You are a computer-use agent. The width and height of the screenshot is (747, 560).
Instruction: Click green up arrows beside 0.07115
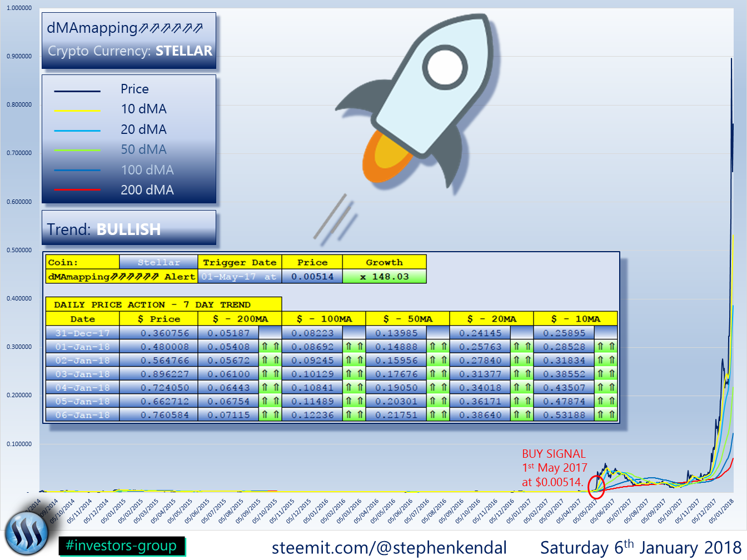(270, 414)
